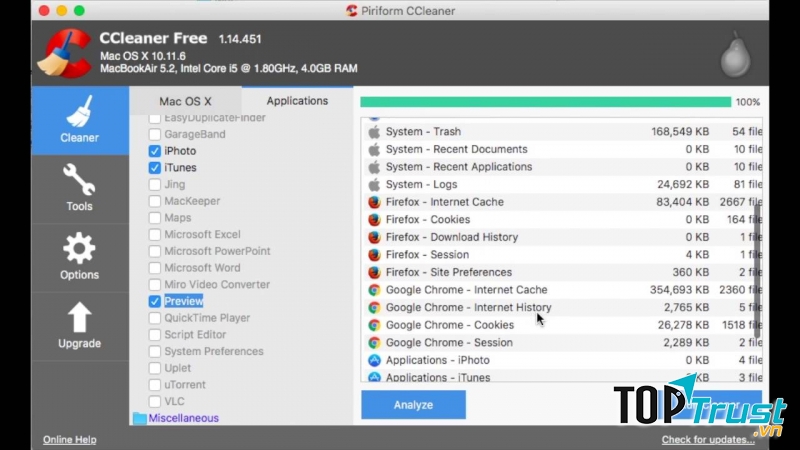The height and width of the screenshot is (450, 800).
Task: Click the highlighted Preview label
Action: (x=184, y=302)
